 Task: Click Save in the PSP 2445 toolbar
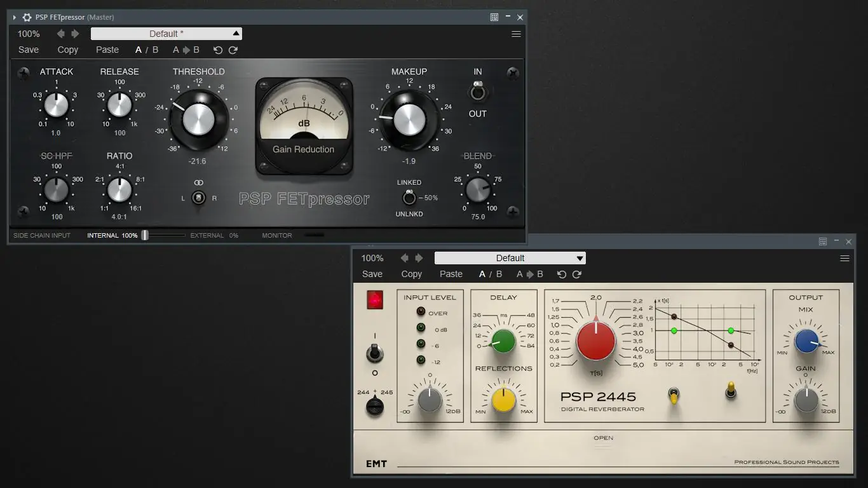click(x=372, y=274)
